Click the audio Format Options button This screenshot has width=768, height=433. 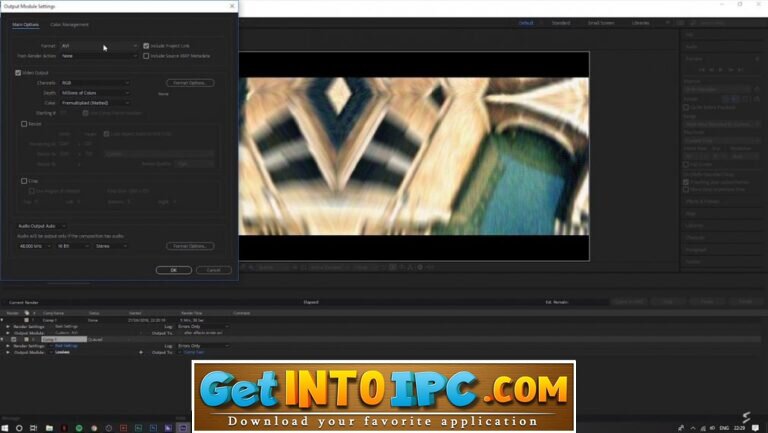point(190,246)
